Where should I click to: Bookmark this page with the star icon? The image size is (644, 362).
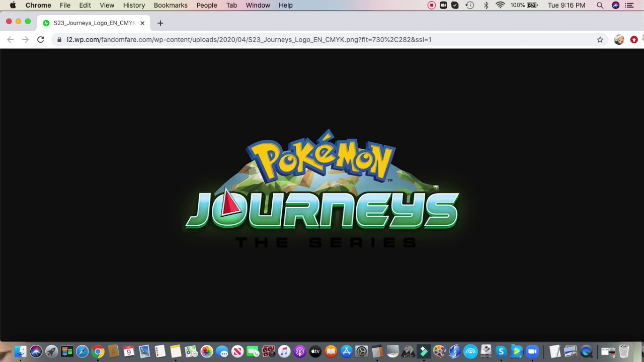pos(600,40)
